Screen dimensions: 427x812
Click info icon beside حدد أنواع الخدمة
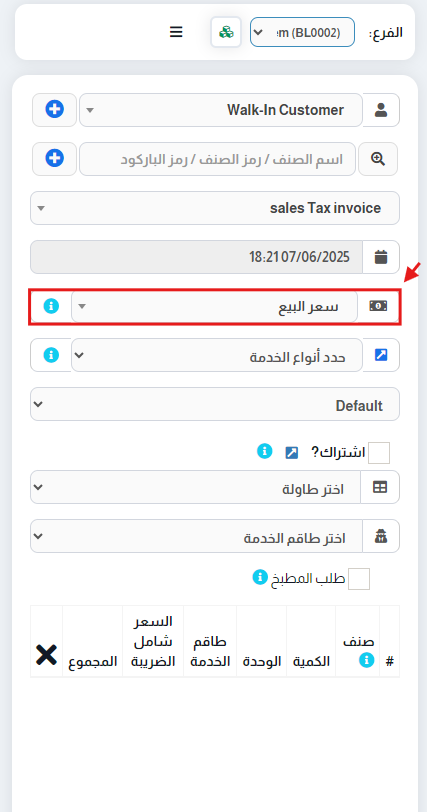pyautogui.click(x=51, y=355)
